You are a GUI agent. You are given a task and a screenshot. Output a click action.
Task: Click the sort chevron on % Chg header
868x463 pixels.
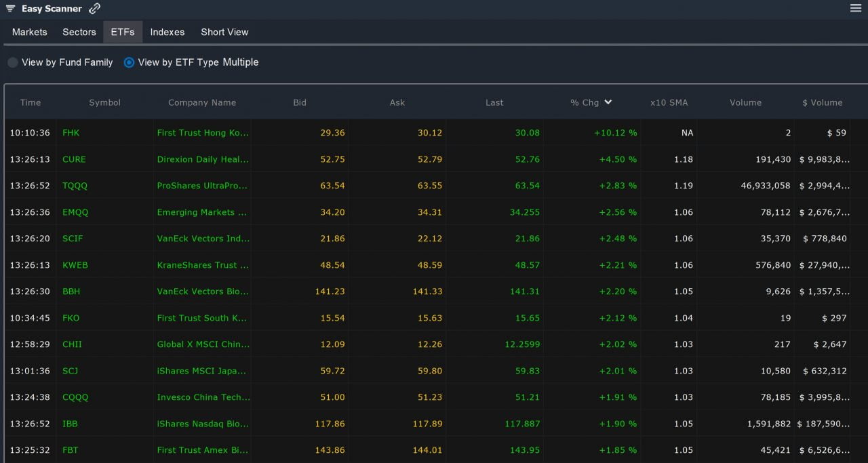[608, 102]
